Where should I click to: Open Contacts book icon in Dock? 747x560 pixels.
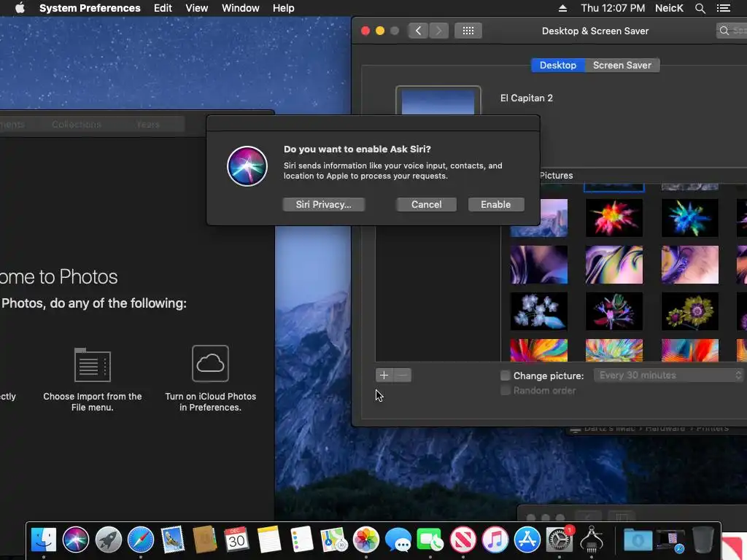point(205,540)
